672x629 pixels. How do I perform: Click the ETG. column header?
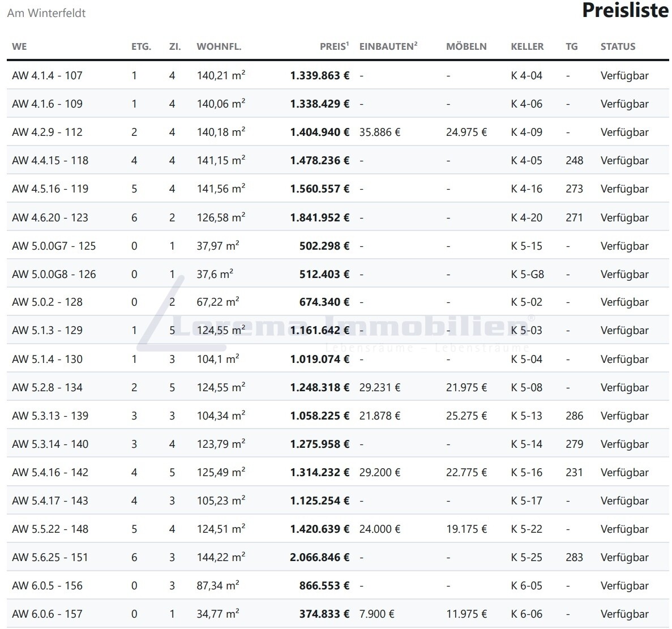coord(141,46)
